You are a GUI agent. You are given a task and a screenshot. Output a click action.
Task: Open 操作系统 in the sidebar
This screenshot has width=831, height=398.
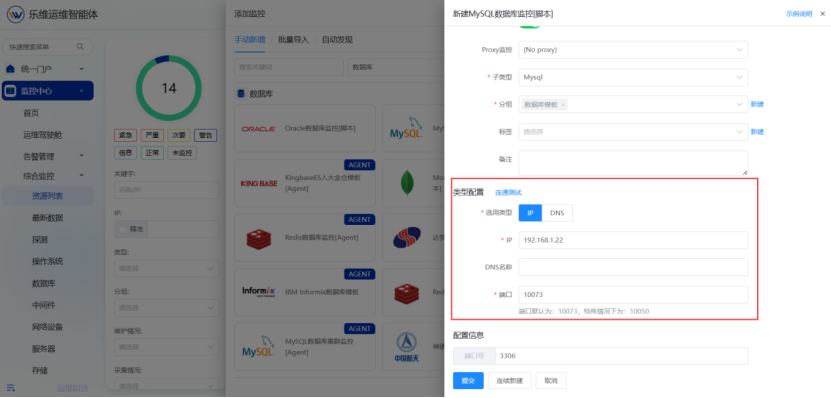[48, 261]
